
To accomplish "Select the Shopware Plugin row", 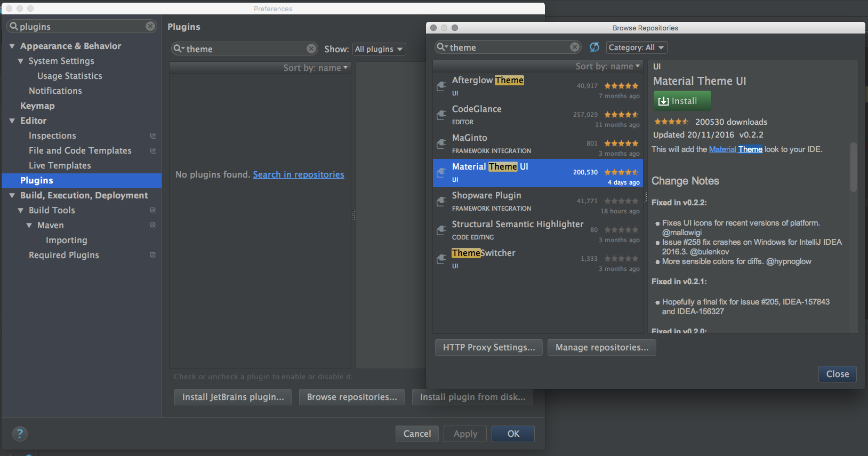I will point(537,202).
